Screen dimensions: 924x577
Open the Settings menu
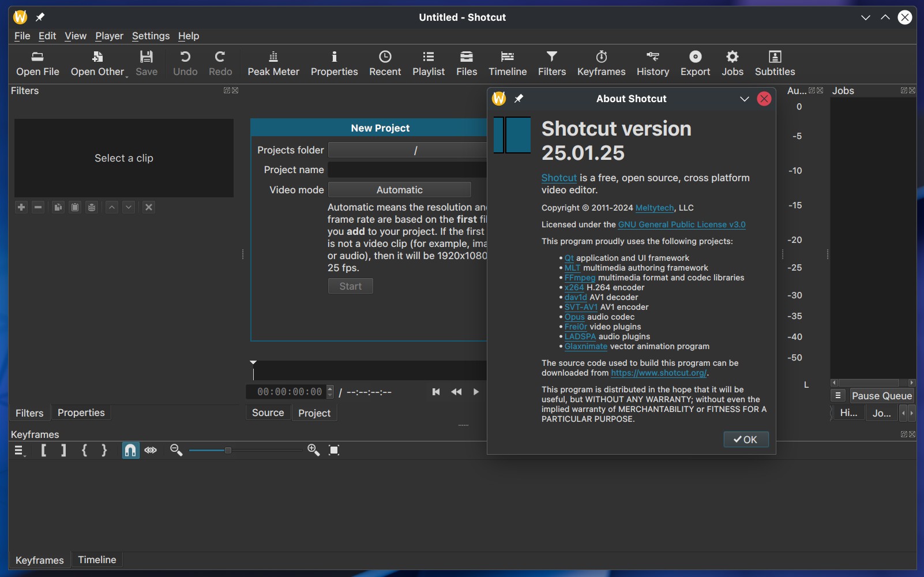[x=151, y=36]
